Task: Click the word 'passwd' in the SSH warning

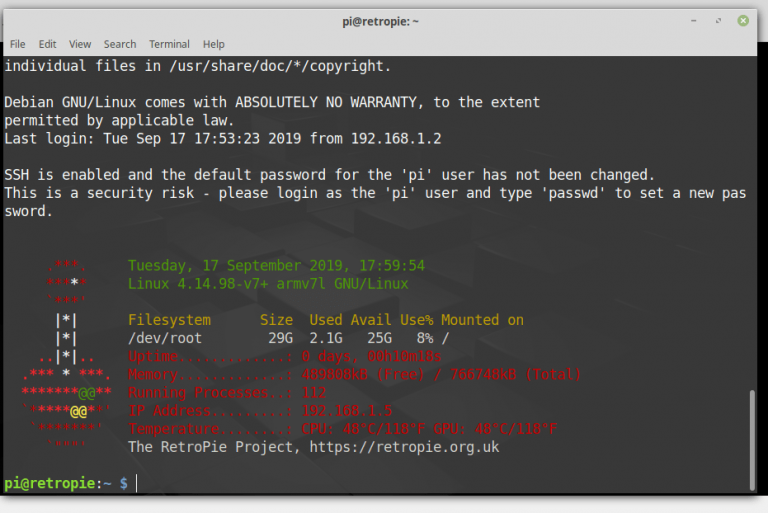Action: (x=574, y=193)
